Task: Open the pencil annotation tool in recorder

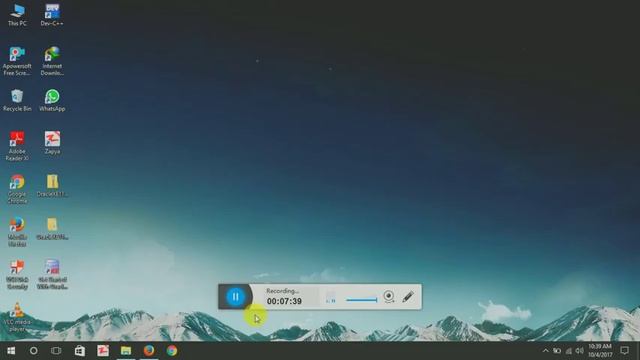Action: pyautogui.click(x=408, y=297)
